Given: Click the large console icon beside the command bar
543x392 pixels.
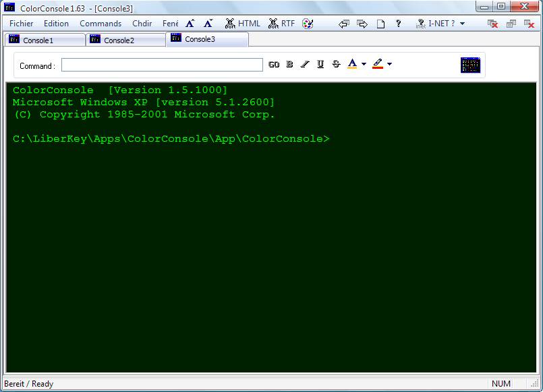Looking at the screenshot, I should point(470,65).
